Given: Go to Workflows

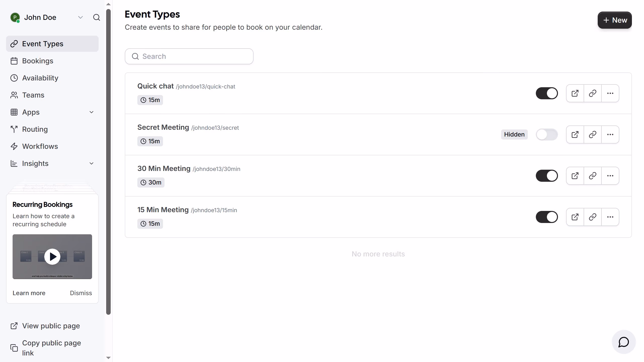Looking at the screenshot, I should point(52,146).
